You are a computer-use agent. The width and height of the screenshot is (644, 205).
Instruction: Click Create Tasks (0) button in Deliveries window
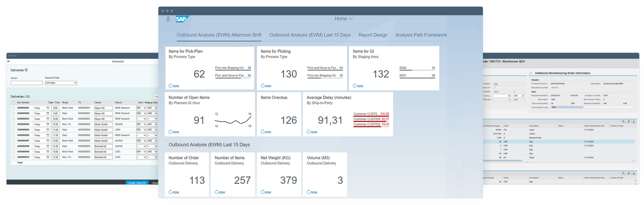tap(137, 182)
